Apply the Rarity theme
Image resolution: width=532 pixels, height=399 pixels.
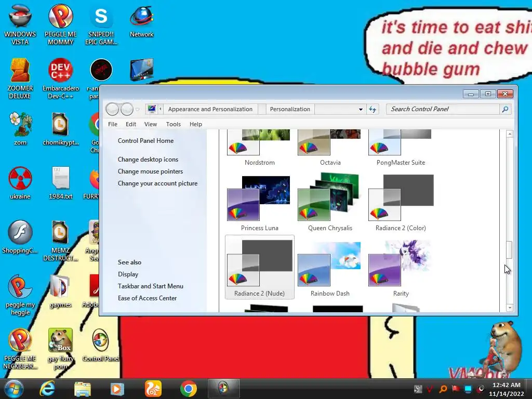coord(401,268)
